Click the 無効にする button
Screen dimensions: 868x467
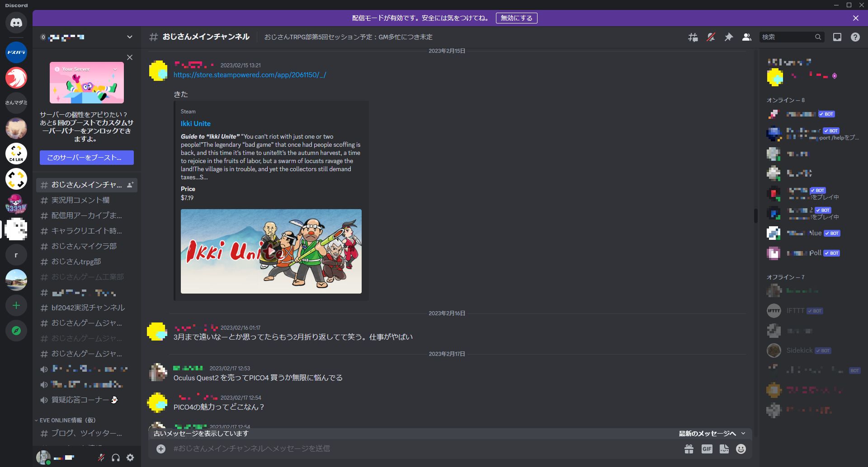517,18
